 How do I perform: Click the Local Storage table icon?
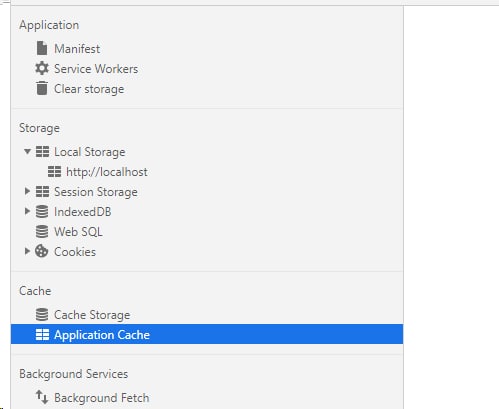click(42, 152)
